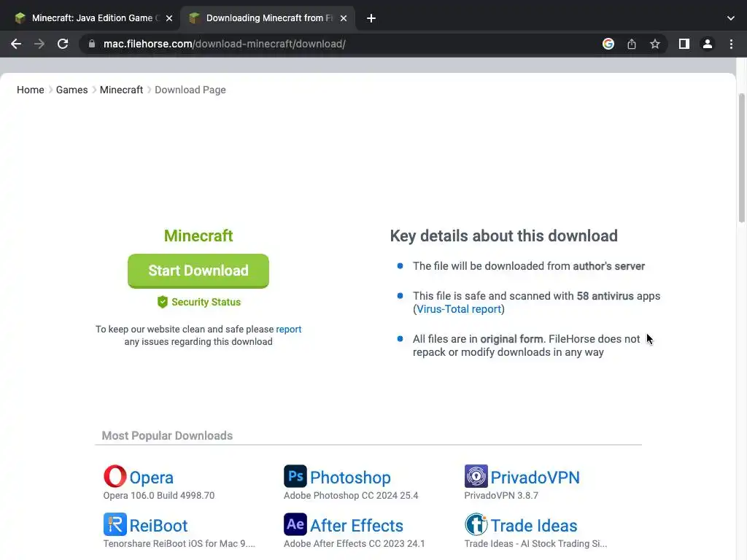
Task: Click the 'Most Popular Downloads' heading
Action: pyautogui.click(x=167, y=436)
